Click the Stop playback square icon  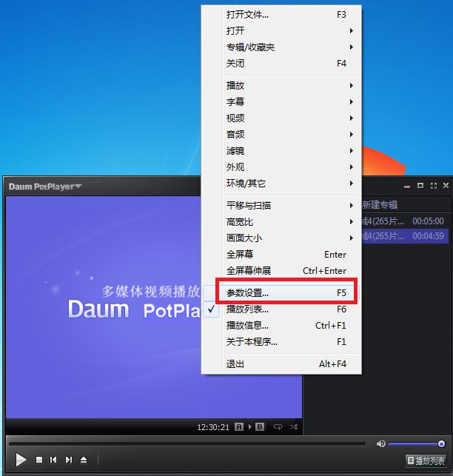click(39, 460)
